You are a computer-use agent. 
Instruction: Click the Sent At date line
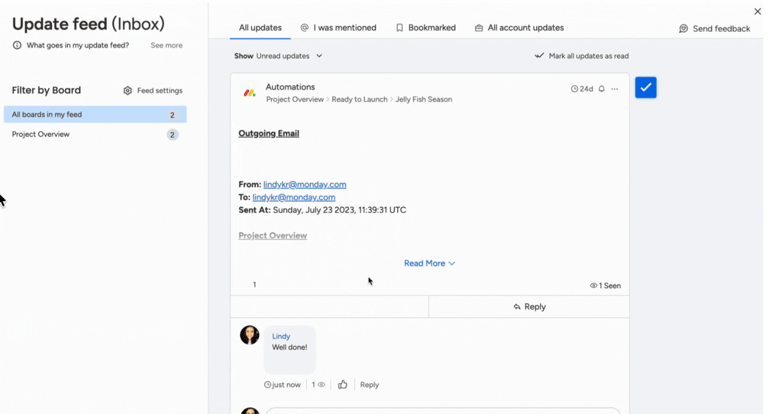322,210
